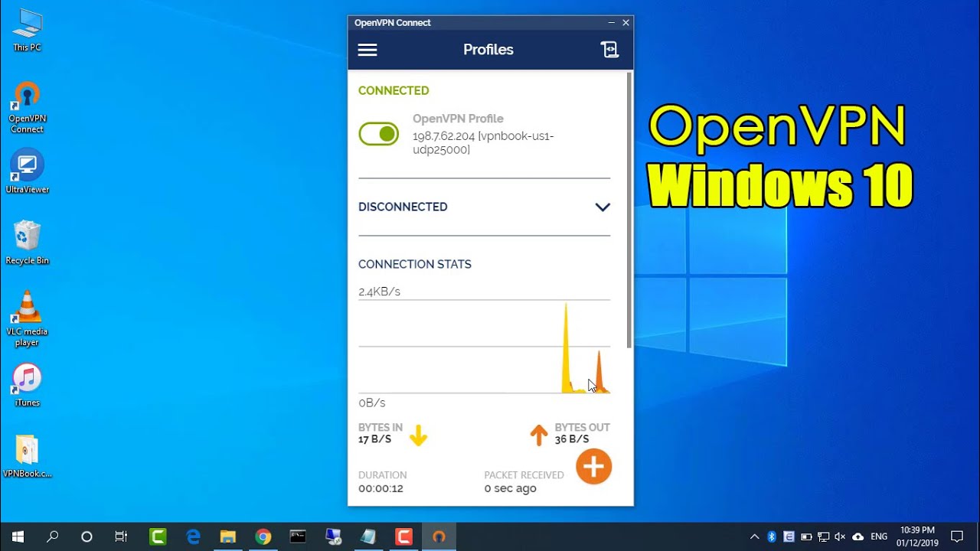Close the OpenVPN Connect window

pos(626,23)
